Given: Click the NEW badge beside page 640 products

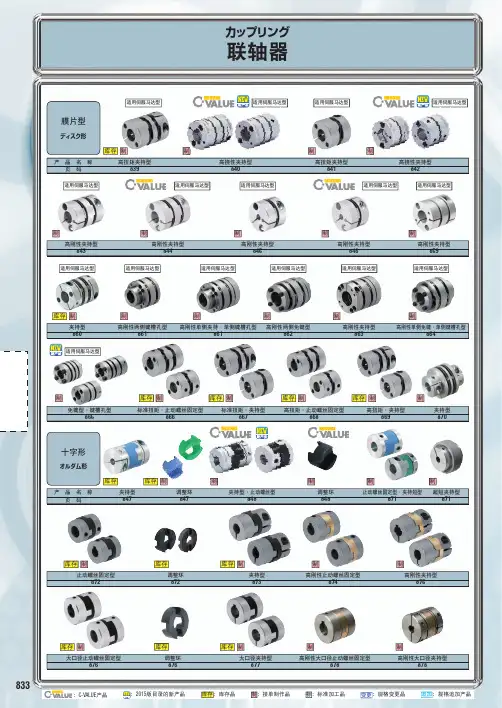Looking at the screenshot, I should pyautogui.click(x=243, y=101).
